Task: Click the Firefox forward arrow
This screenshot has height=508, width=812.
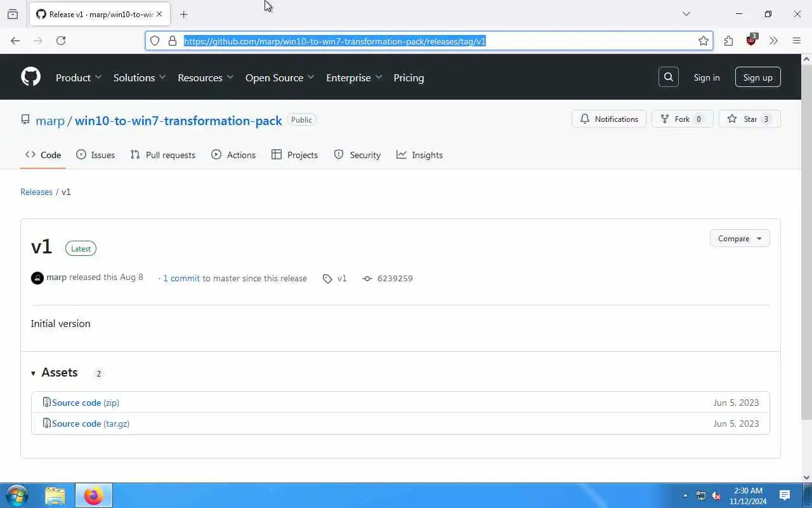Action: (x=38, y=41)
